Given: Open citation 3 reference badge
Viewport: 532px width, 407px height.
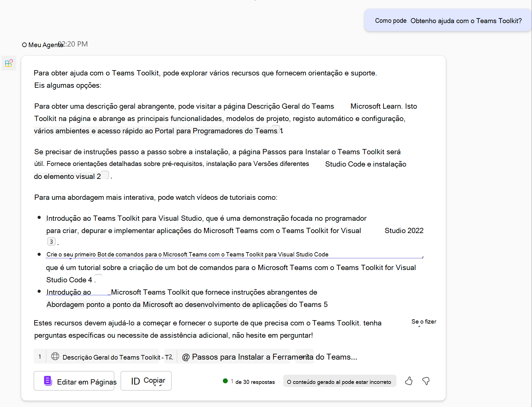Looking at the screenshot, I should click(x=51, y=242).
